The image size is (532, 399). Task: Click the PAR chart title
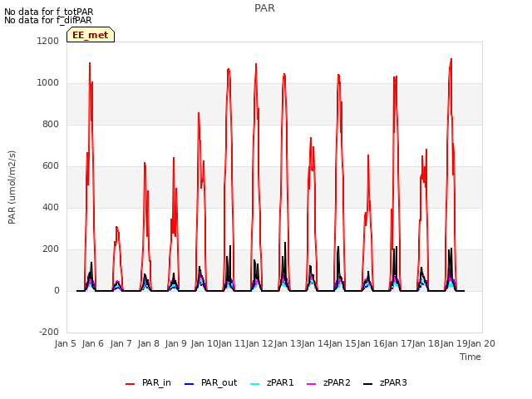[264, 8]
